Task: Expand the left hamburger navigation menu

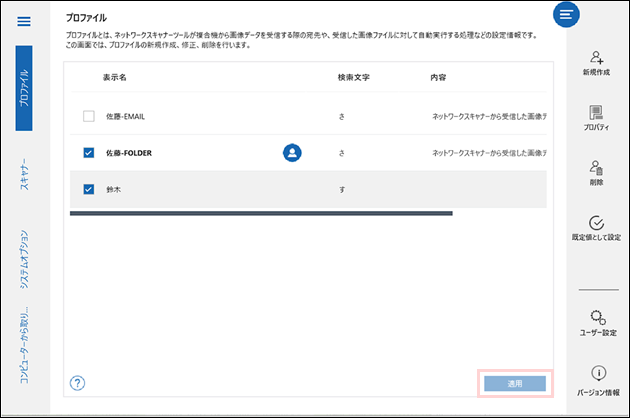Action: 24,21
